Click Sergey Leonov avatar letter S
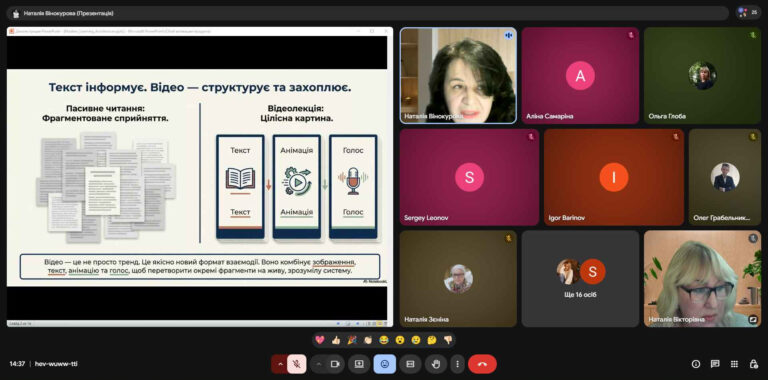Viewport: 768px width, 380px height. tap(469, 177)
